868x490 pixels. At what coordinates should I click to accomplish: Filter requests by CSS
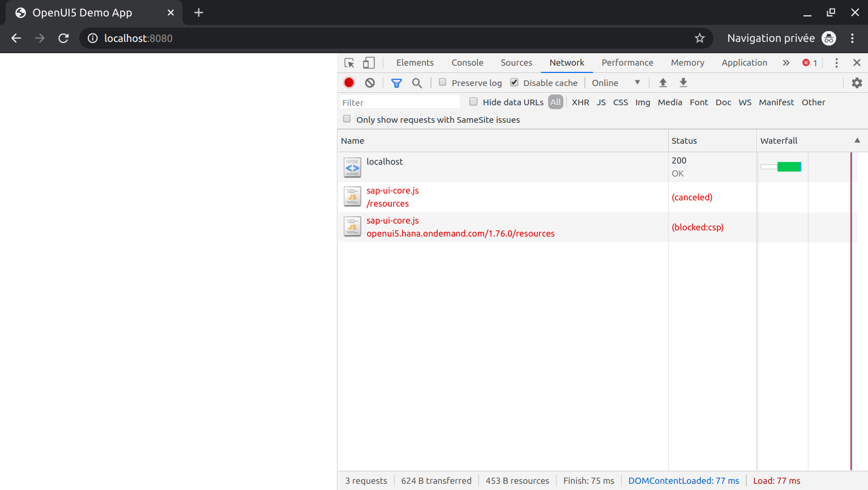coord(621,102)
